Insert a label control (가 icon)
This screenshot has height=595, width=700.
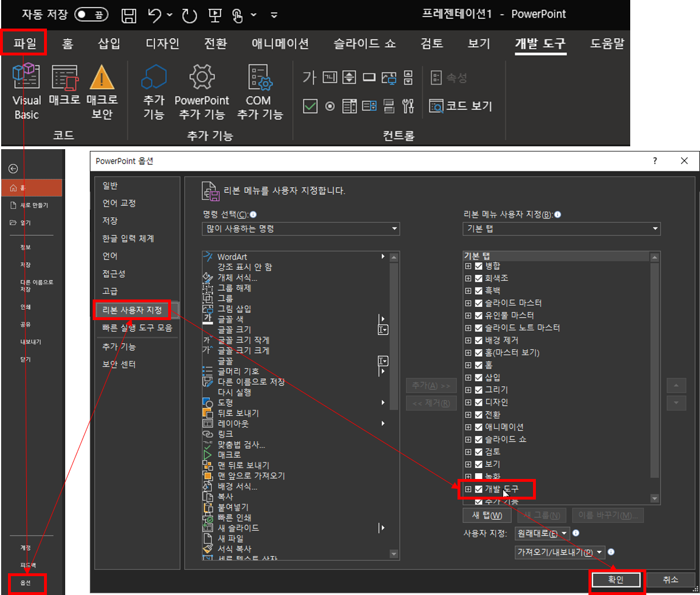[309, 77]
